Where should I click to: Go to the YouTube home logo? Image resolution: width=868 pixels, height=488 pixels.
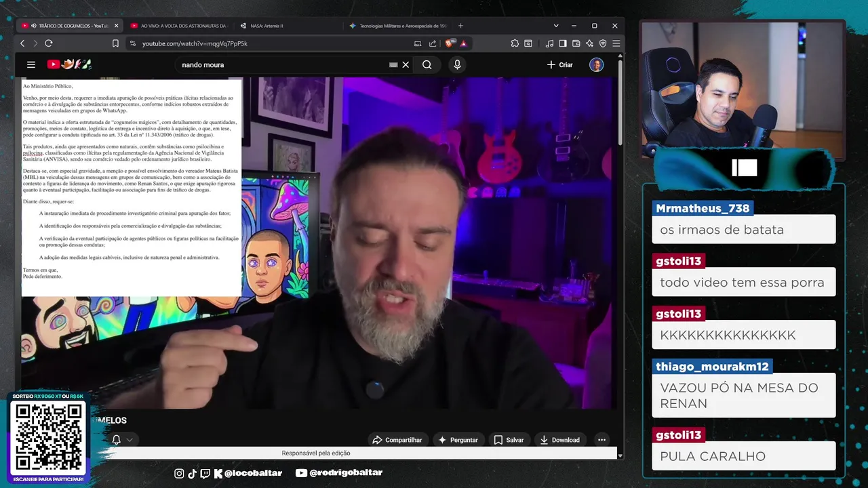(69, 64)
